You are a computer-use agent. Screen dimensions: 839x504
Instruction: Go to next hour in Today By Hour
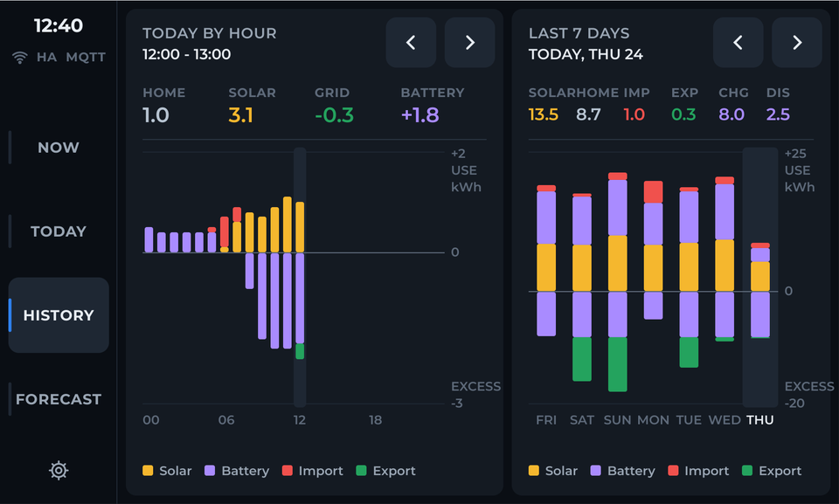[469, 42]
